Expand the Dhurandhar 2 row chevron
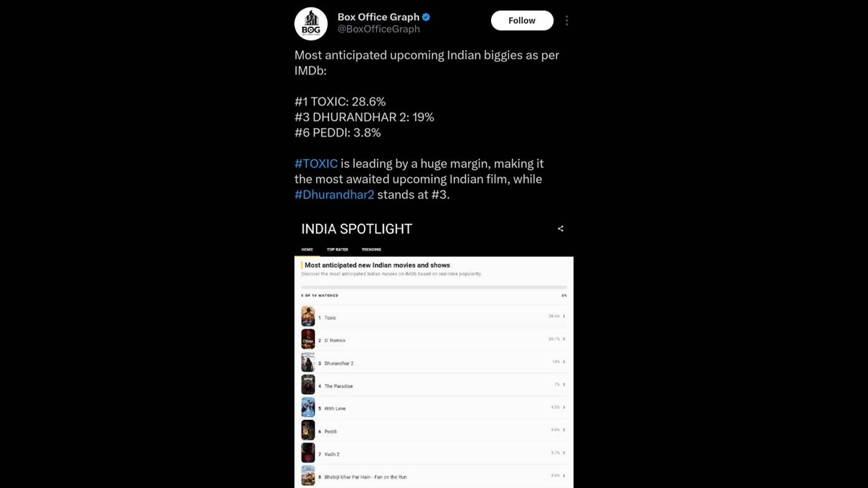This screenshot has width=868, height=488. coord(564,361)
